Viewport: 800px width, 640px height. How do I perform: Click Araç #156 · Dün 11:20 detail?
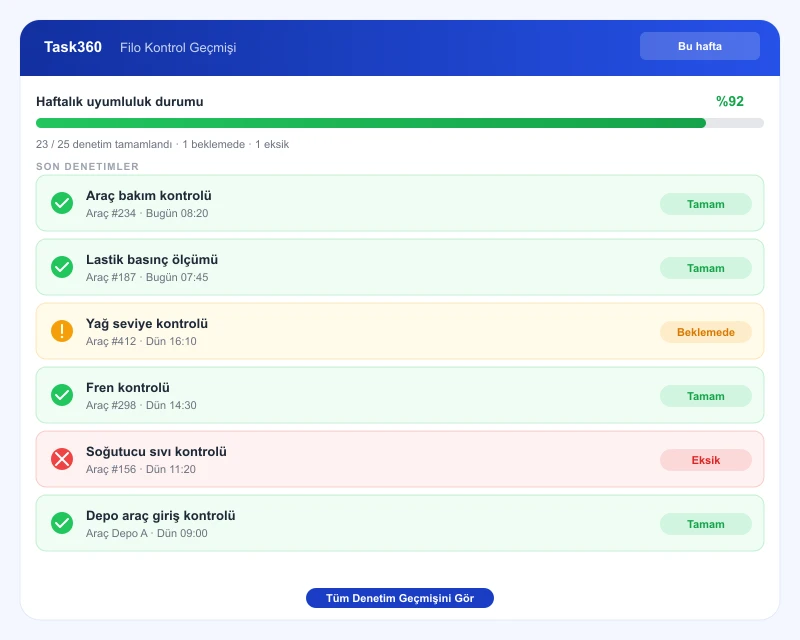tap(141, 469)
